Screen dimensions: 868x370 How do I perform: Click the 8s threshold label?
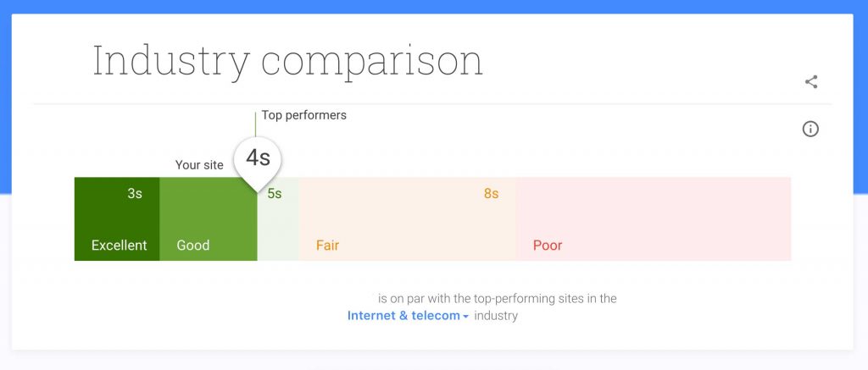pos(491,194)
